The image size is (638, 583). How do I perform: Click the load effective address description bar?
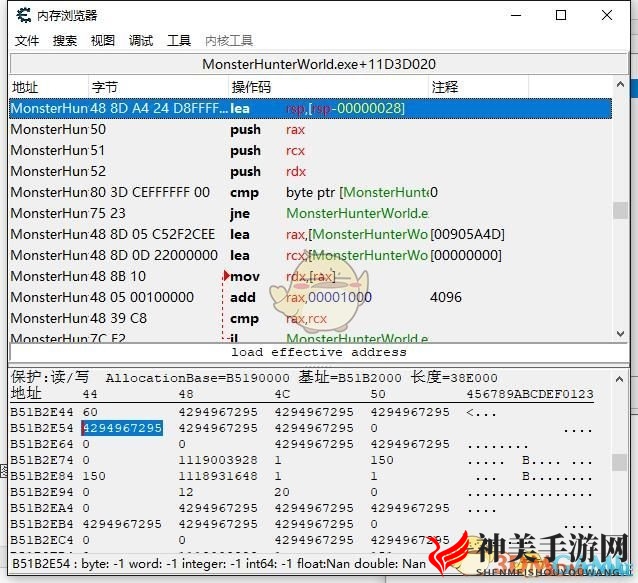point(319,352)
